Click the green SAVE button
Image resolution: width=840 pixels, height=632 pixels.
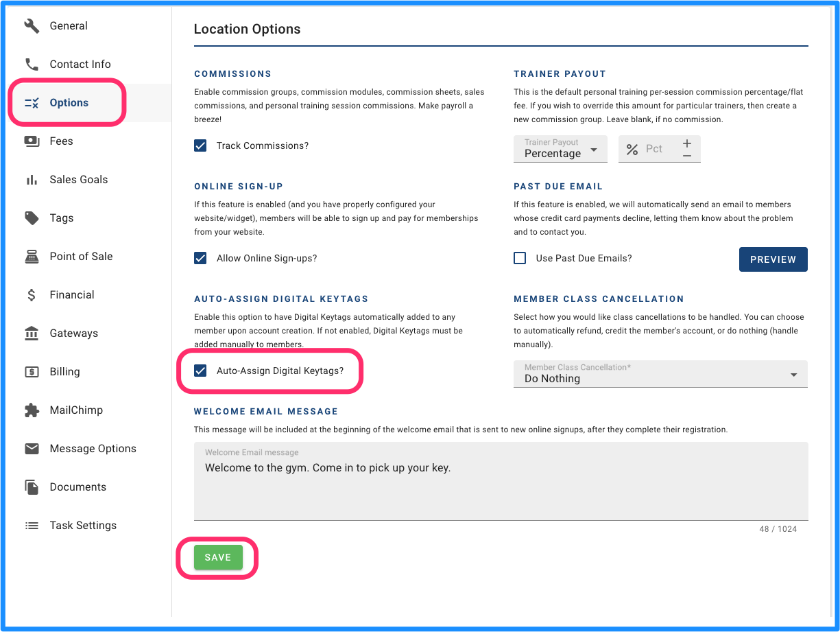click(x=218, y=557)
